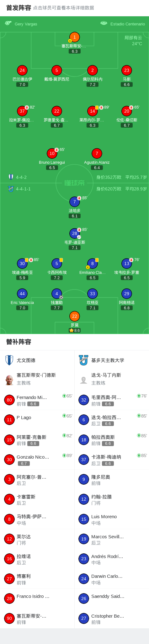This screenshot has width=149, height=644.
Task: Click the referee whistle icon near Gery Vargas
Action: (8, 23)
